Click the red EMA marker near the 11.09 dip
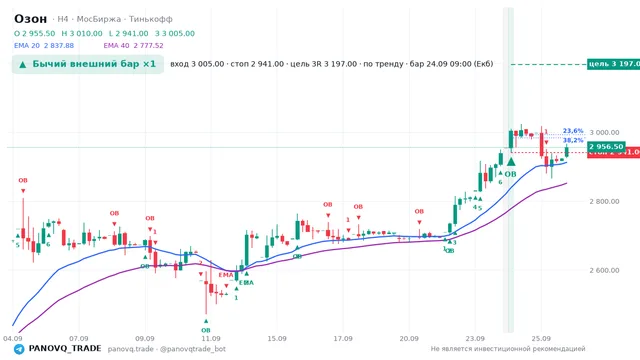640x360 pixels. pyautogui.click(x=226, y=275)
